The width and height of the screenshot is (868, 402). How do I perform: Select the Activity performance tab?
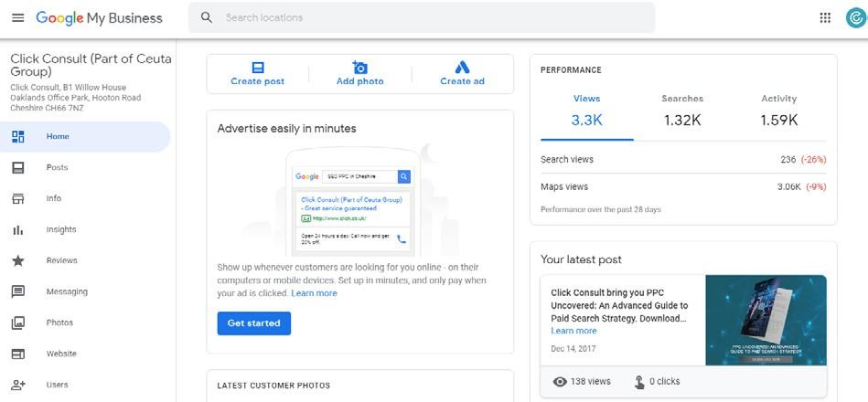tap(779, 112)
